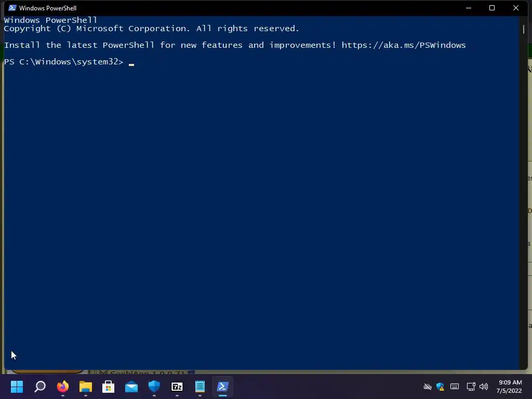532x399 pixels.
Task: Click the active PowerShell taskbar icon
Action: 222,387
